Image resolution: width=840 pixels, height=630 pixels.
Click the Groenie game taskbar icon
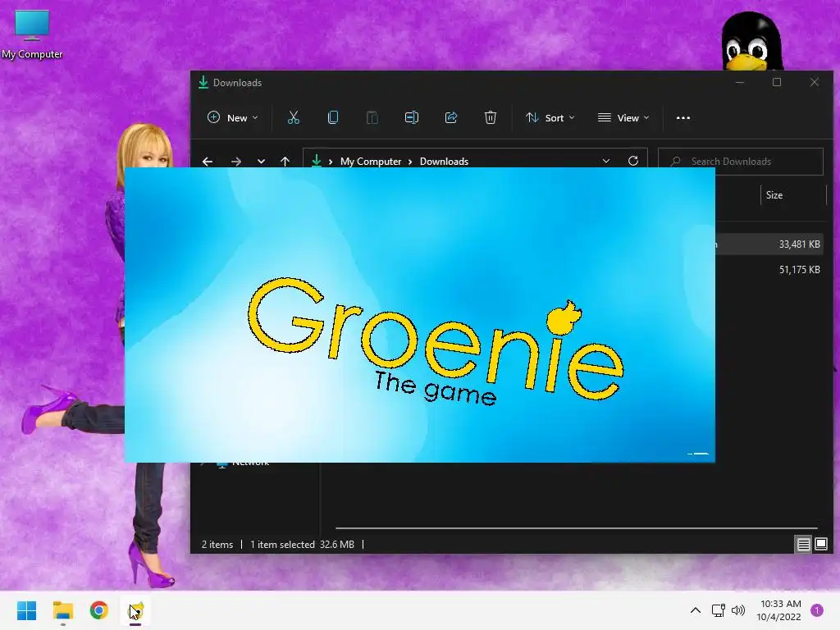click(135, 610)
